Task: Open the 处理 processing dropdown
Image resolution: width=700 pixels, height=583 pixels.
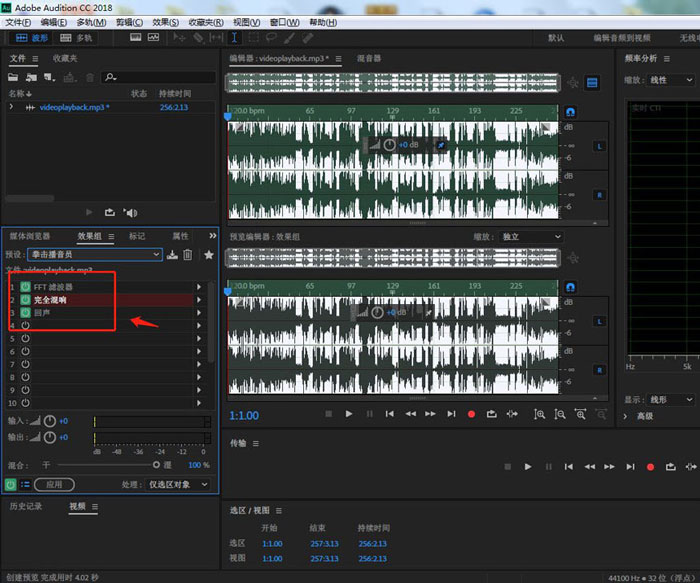Action: click(179, 484)
